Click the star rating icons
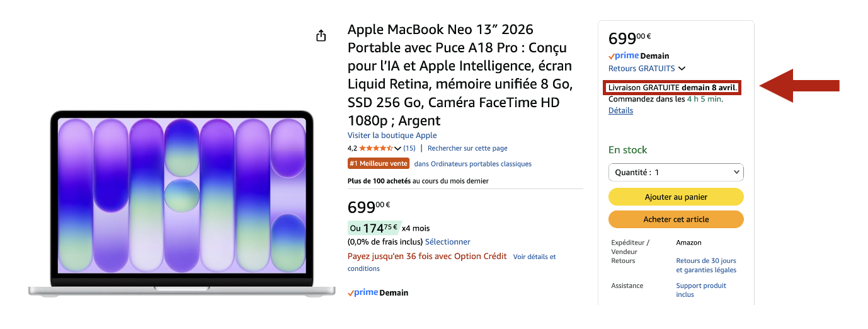The height and width of the screenshot is (329, 868). point(376,148)
